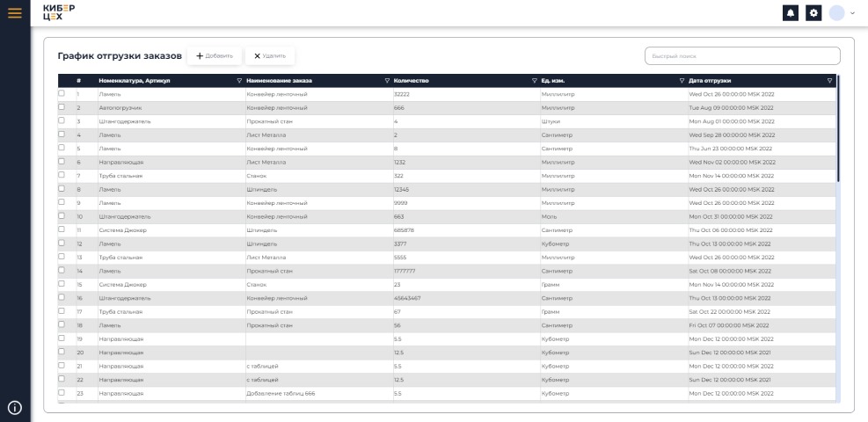Click date Sat Oct 22 00:00:00 MSK 2022

762,312
